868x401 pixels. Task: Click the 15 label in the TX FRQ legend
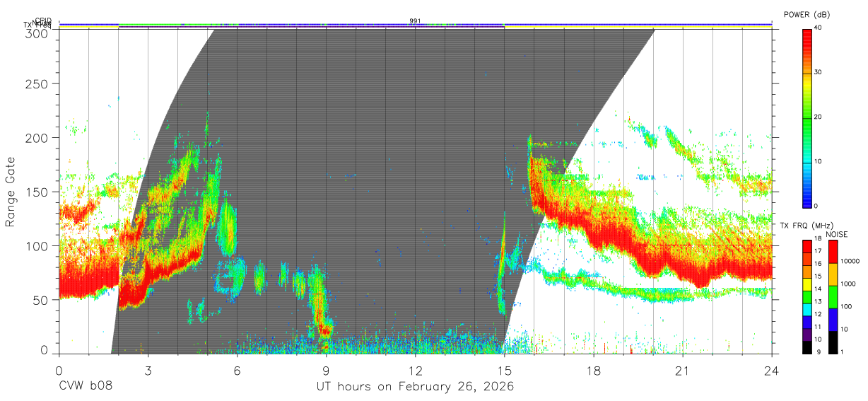coord(819,277)
